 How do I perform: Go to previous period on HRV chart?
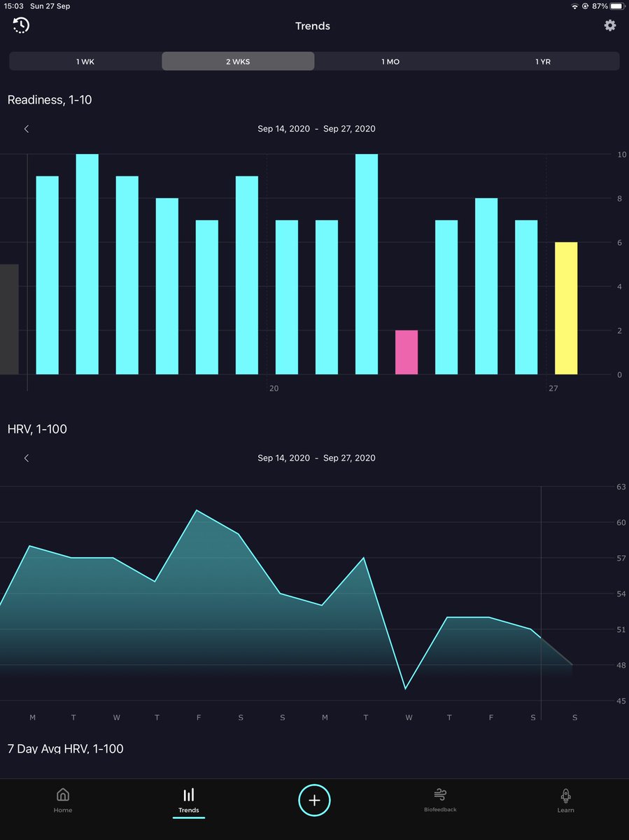tap(27, 458)
